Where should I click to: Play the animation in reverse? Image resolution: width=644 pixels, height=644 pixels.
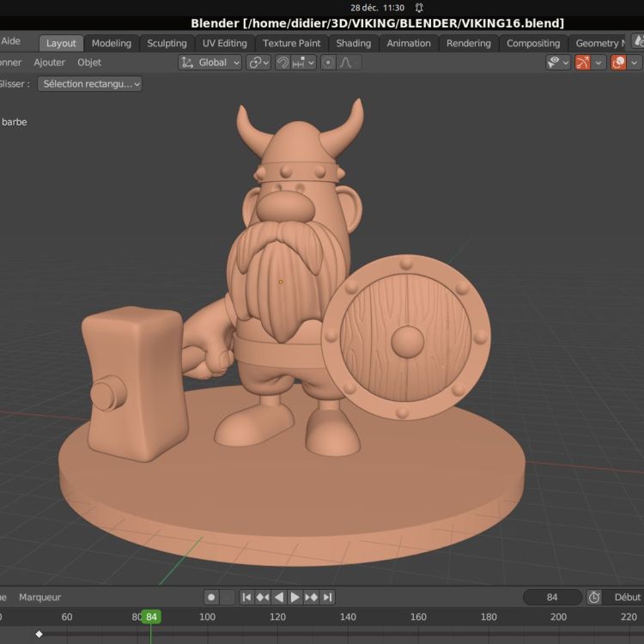tap(279, 597)
